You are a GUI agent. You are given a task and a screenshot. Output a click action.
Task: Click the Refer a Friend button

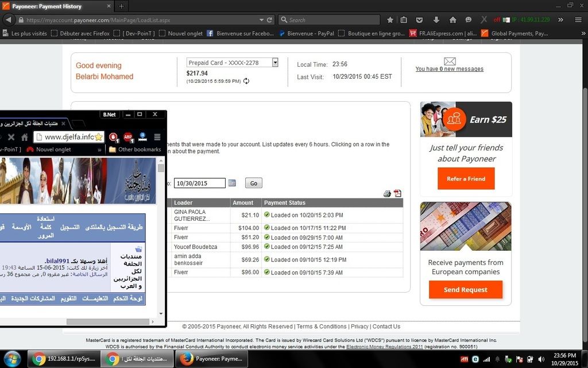click(466, 178)
